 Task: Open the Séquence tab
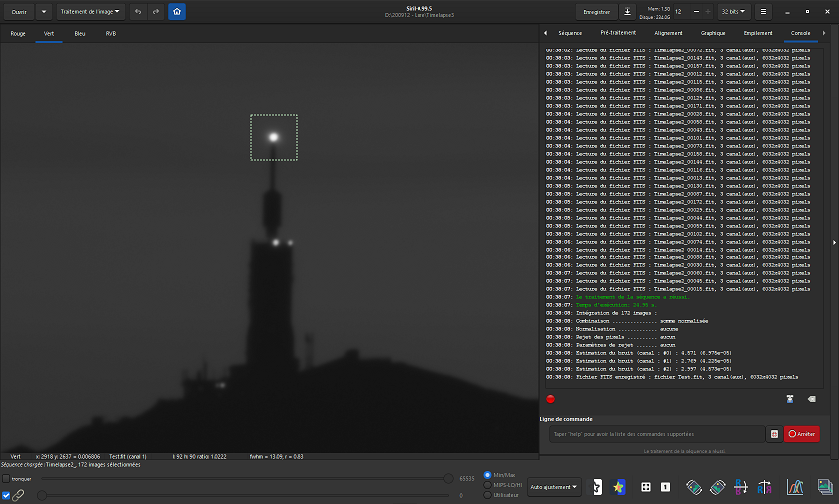pos(570,33)
